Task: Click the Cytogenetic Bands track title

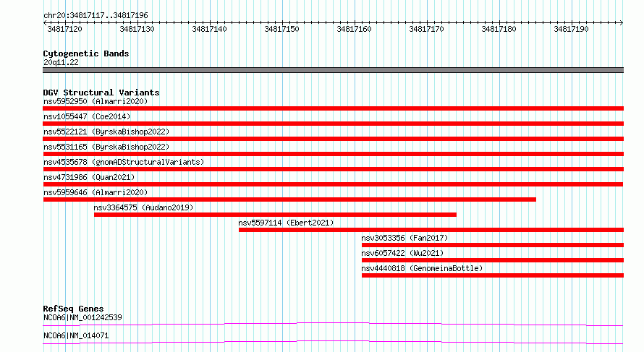Action: (x=86, y=53)
